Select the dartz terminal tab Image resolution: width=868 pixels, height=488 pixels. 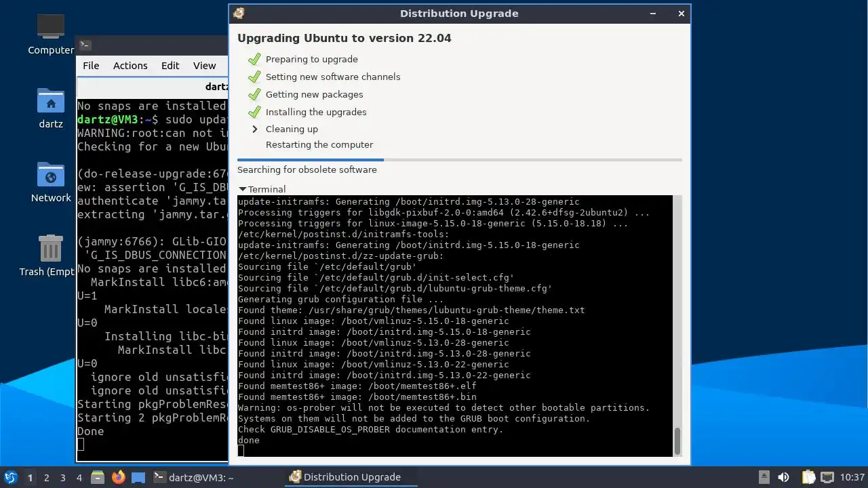coord(153,87)
